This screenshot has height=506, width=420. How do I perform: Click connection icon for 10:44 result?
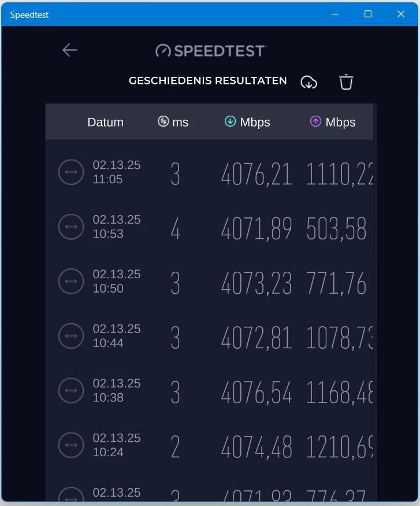point(71,336)
